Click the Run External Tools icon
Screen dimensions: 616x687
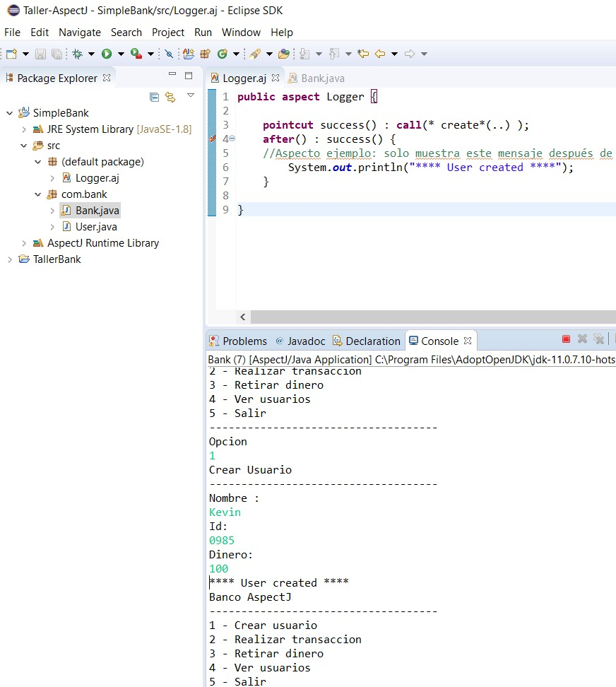pyautogui.click(x=136, y=54)
